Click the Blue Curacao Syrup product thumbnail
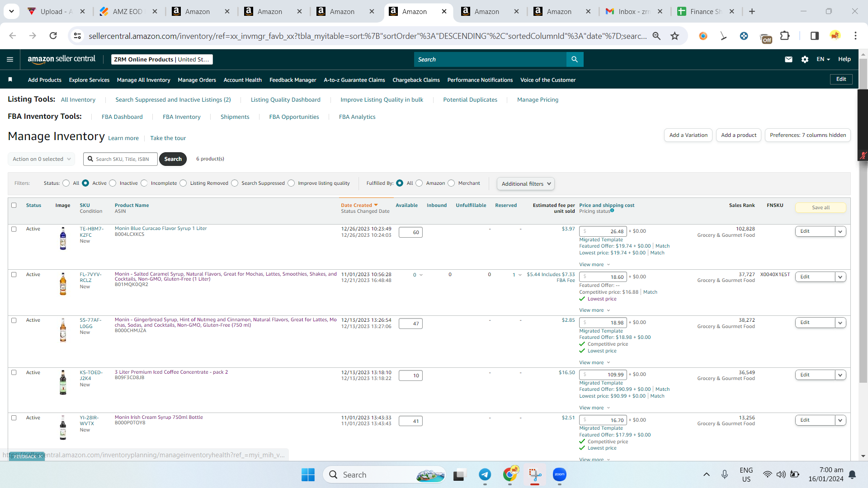The height and width of the screenshot is (488, 868). coord(63,238)
